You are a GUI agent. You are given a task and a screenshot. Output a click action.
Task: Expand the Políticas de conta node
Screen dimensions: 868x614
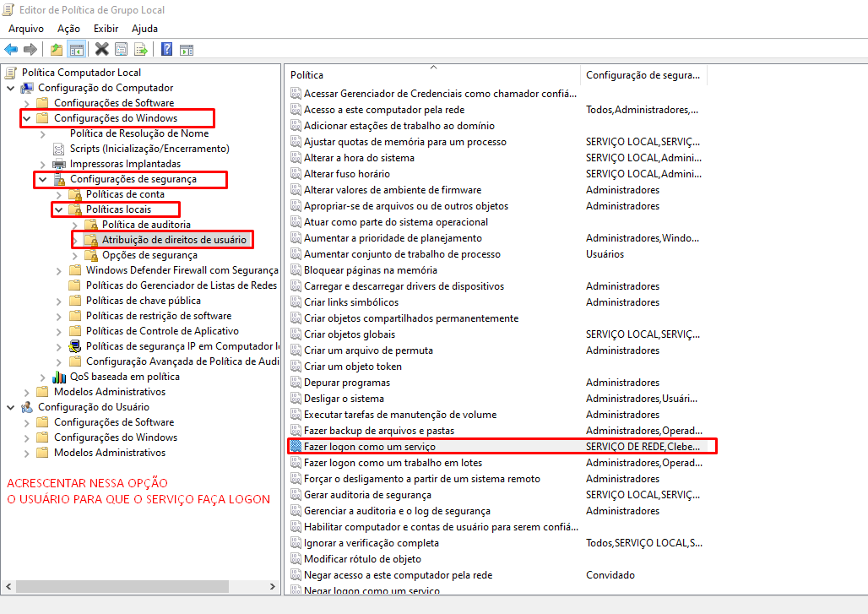click(x=58, y=194)
